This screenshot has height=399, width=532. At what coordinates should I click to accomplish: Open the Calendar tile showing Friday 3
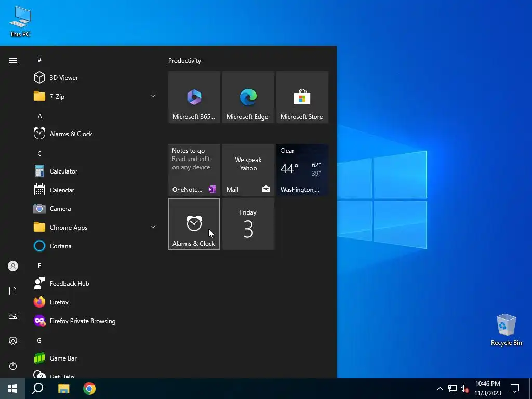[248, 224]
